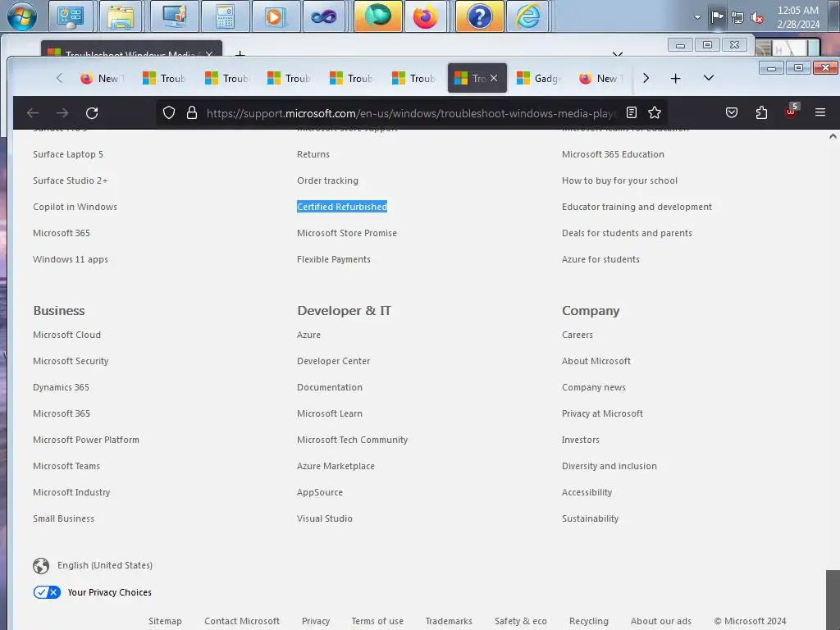Toggle reader view icon
This screenshot has width=840, height=630.
coord(632,112)
